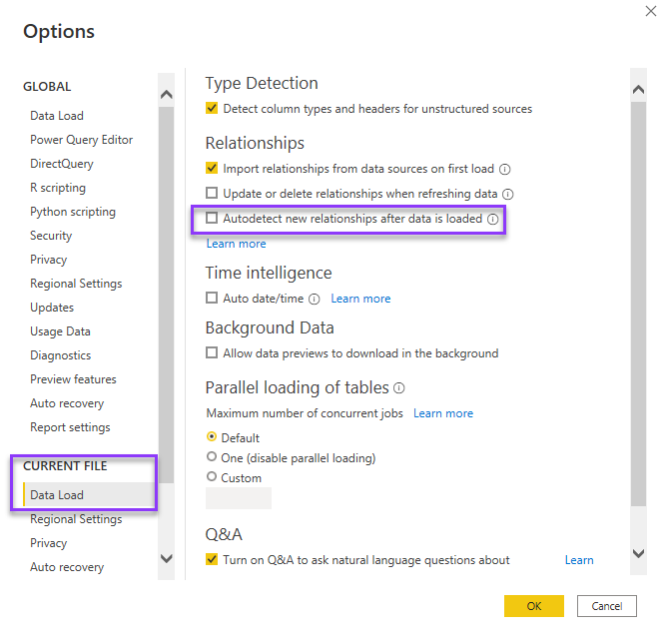The width and height of the screenshot is (662, 644).
Task: Open the Learn link beside Q&A
Action: pos(579,560)
